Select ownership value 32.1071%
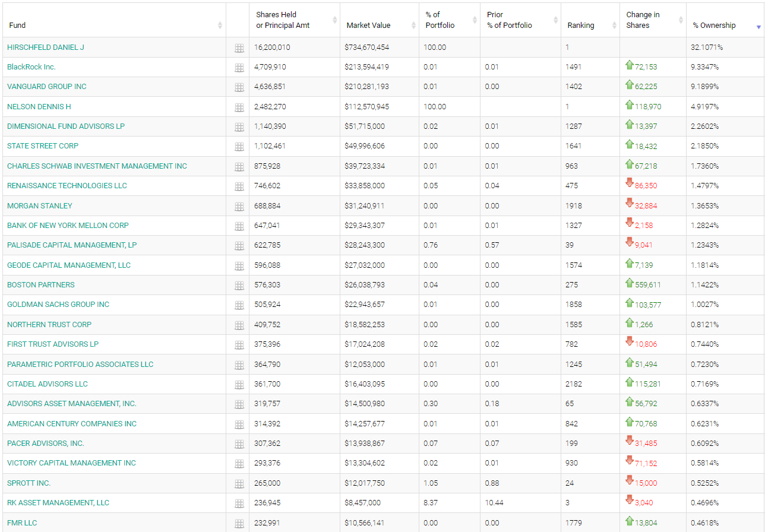765x532 pixels. 707,47
